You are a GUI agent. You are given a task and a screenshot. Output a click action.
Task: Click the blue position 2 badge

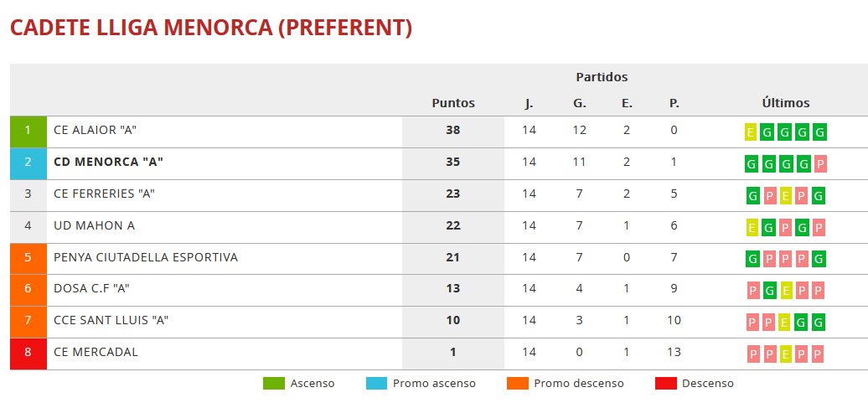(x=28, y=163)
